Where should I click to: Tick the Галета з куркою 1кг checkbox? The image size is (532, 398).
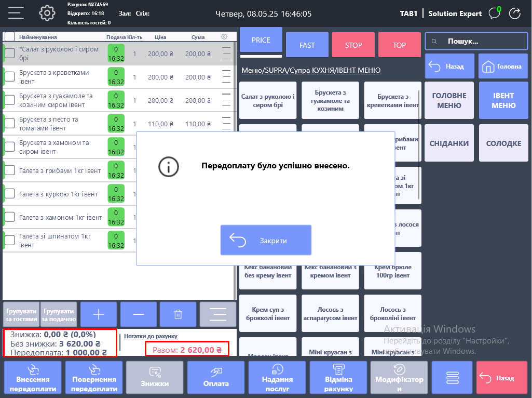[x=10, y=194]
